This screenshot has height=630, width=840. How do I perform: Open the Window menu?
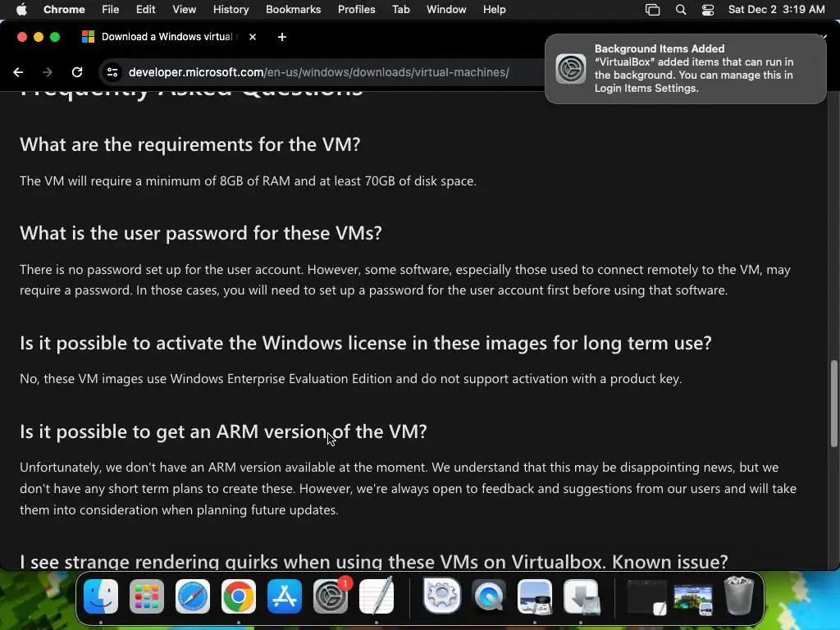pyautogui.click(x=446, y=9)
